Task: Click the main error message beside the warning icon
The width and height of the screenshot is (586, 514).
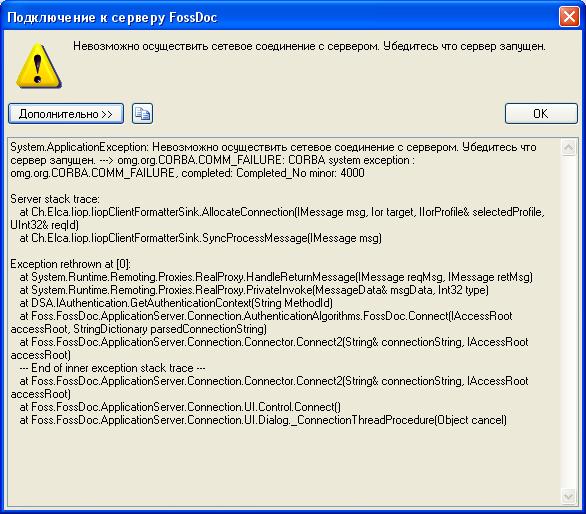Action: (309, 46)
